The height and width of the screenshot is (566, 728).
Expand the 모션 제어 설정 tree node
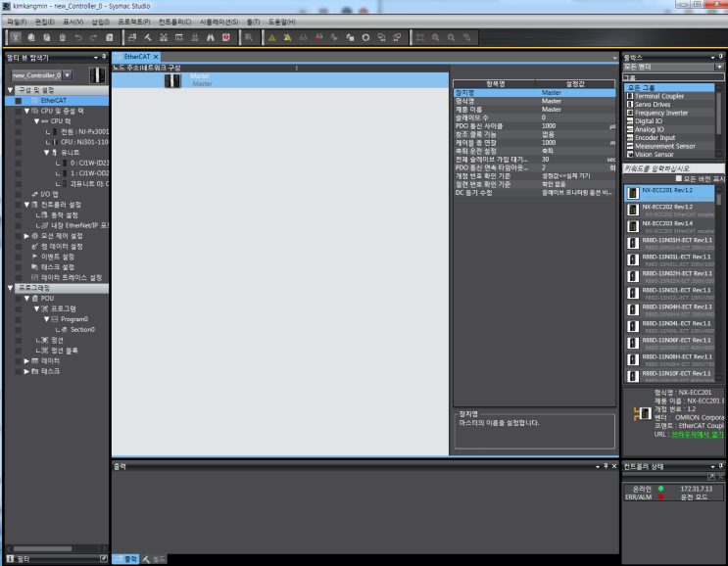tap(27, 236)
